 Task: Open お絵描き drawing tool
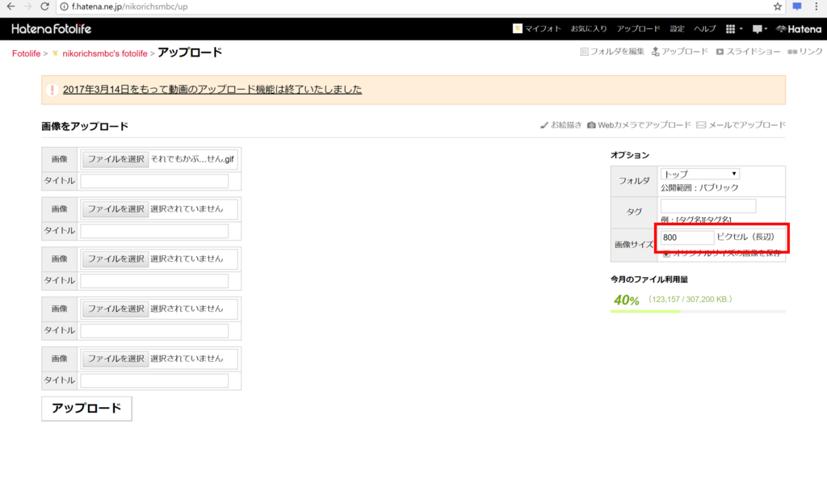point(560,125)
